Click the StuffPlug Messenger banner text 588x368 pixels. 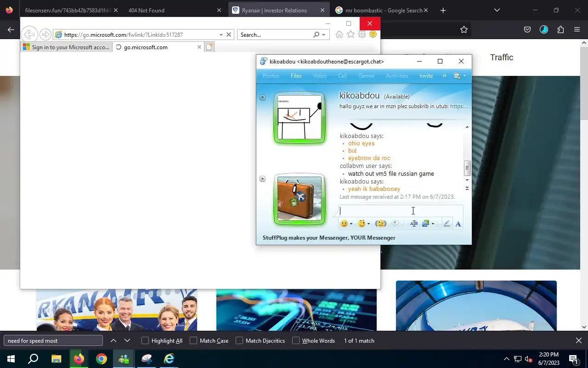click(x=329, y=238)
